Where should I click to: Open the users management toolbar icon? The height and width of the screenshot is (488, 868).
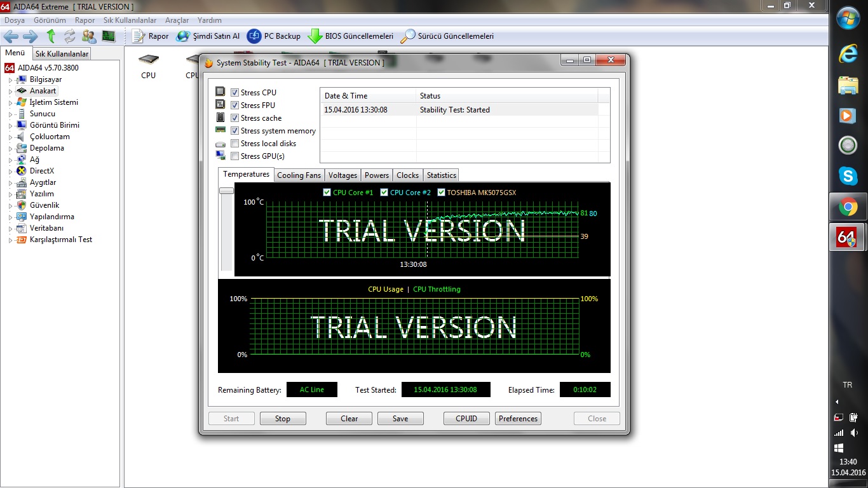[x=89, y=36]
